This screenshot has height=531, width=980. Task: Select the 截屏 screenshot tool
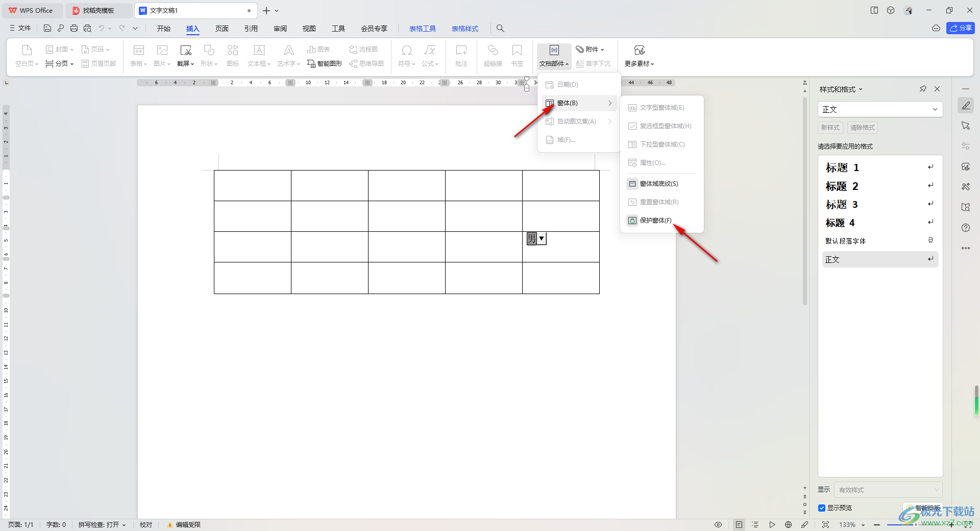186,56
